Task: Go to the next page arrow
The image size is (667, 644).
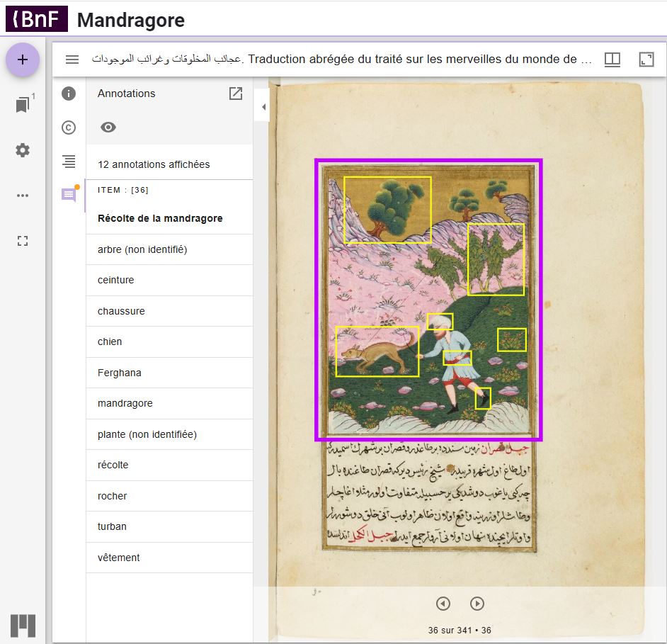Action: tap(477, 604)
